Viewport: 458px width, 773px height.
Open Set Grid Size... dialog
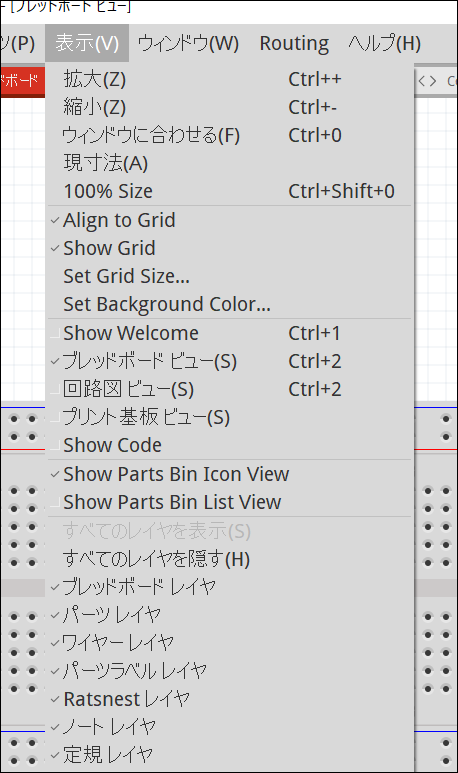pyautogui.click(x=229, y=276)
